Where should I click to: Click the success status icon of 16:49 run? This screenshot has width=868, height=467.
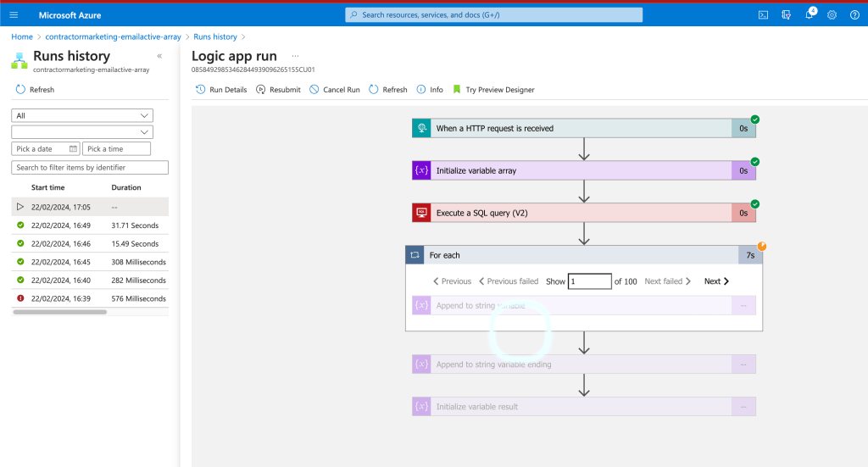coord(20,225)
